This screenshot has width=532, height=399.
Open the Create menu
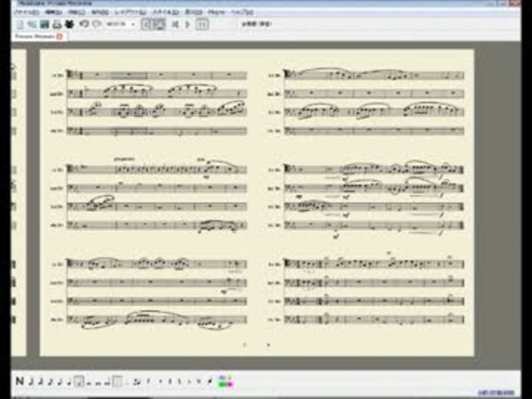(76, 12)
